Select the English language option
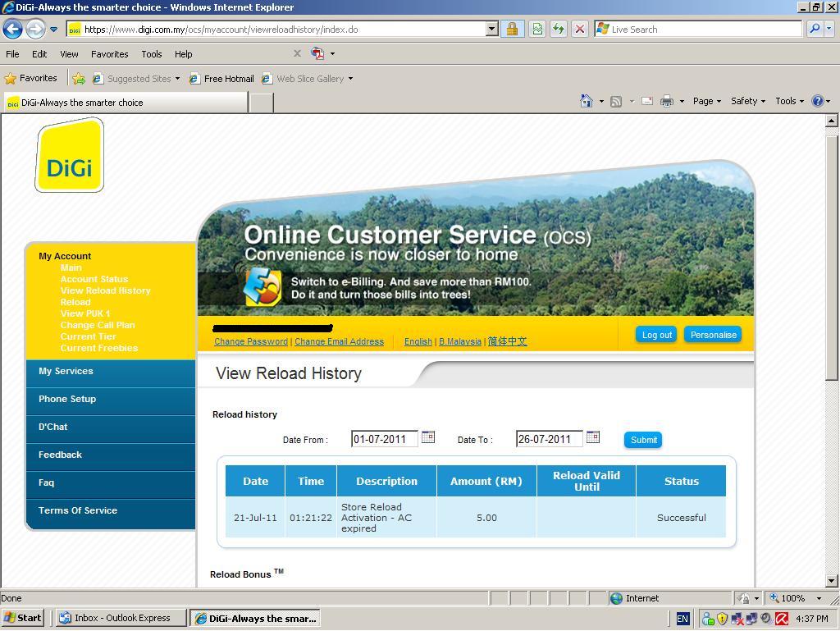Viewport: 840px width, 631px height. [x=418, y=341]
